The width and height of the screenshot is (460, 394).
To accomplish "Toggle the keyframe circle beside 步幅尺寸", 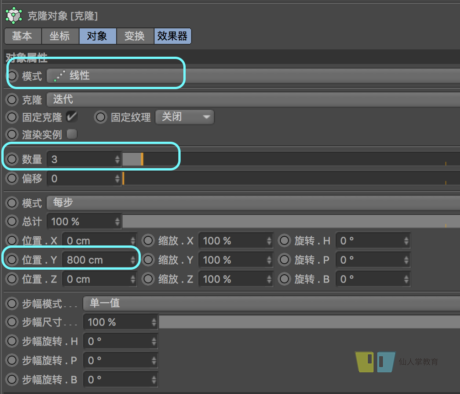I will click(x=12, y=322).
